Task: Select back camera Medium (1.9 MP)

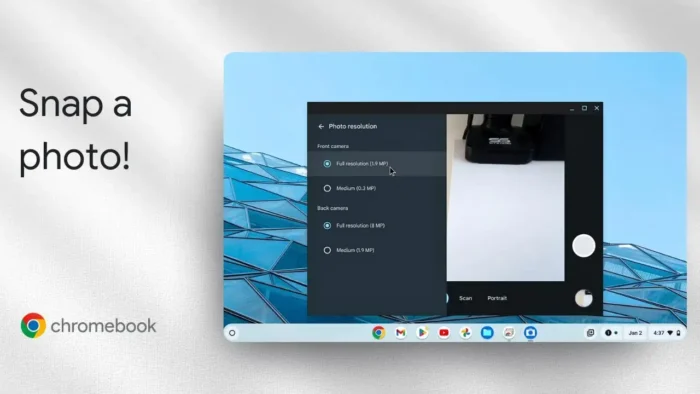Action: point(377,250)
